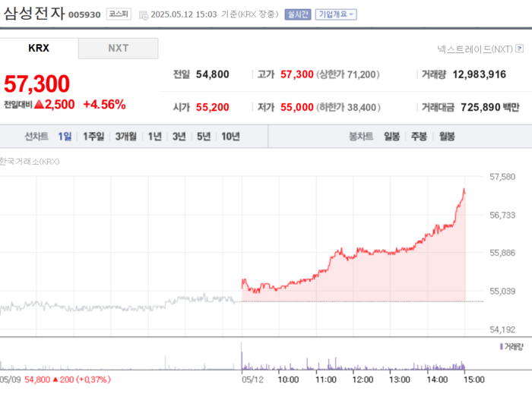Select the 3개월 line chart period
The width and height of the screenshot is (532, 394).
(125, 137)
